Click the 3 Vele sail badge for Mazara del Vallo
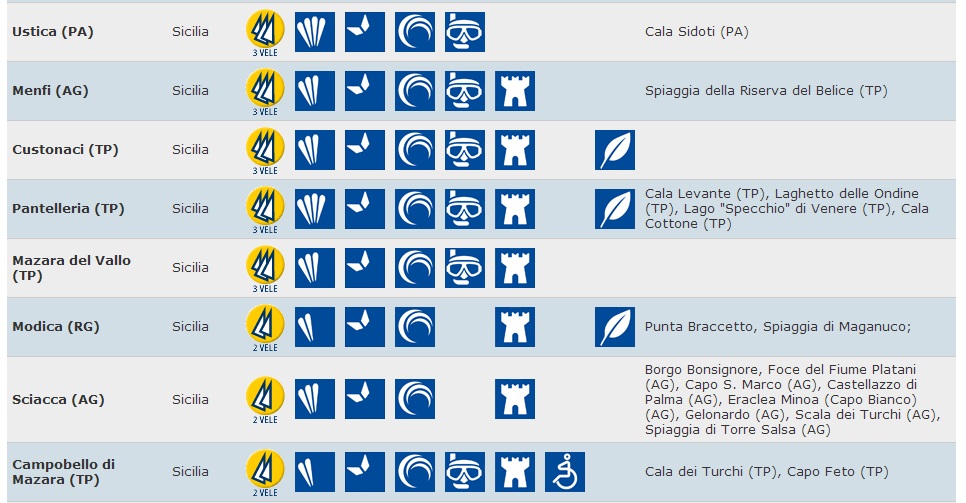 click(265, 266)
